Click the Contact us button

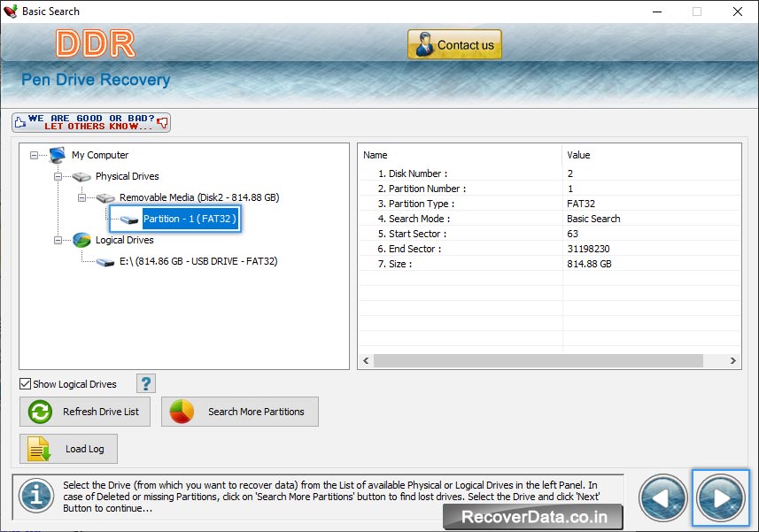coord(454,44)
